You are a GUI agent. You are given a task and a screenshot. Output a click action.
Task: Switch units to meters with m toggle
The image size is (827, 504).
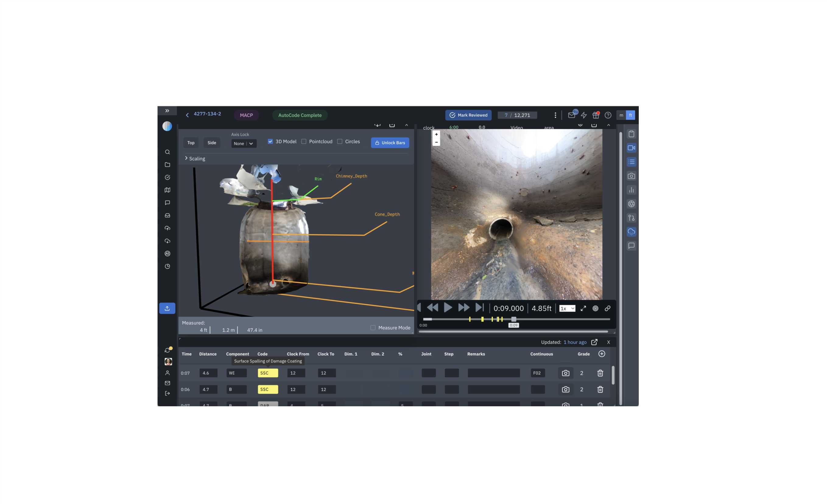pyautogui.click(x=621, y=115)
